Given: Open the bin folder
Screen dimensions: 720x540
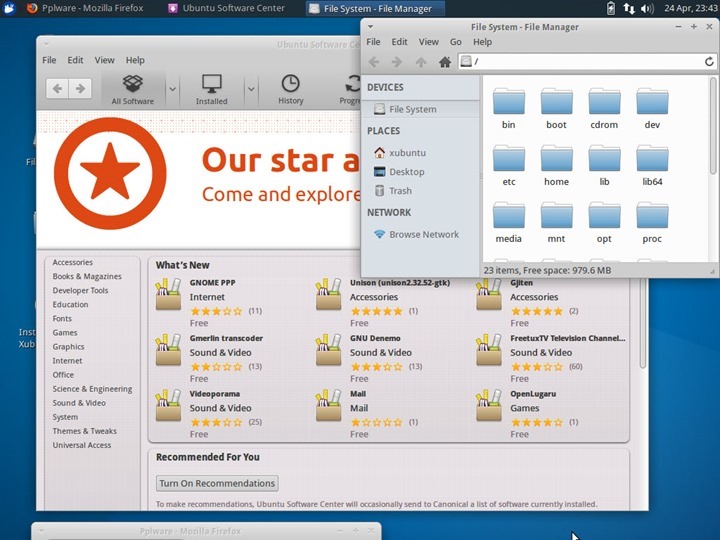Looking at the screenshot, I should [x=508, y=109].
